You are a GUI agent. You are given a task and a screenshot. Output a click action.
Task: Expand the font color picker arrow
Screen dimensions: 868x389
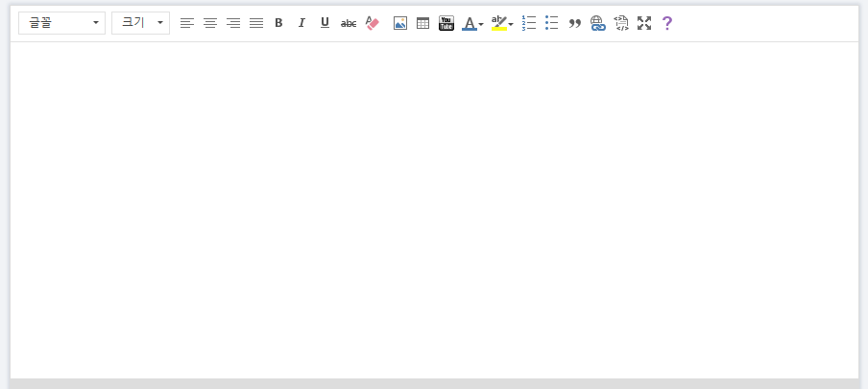[x=481, y=24]
